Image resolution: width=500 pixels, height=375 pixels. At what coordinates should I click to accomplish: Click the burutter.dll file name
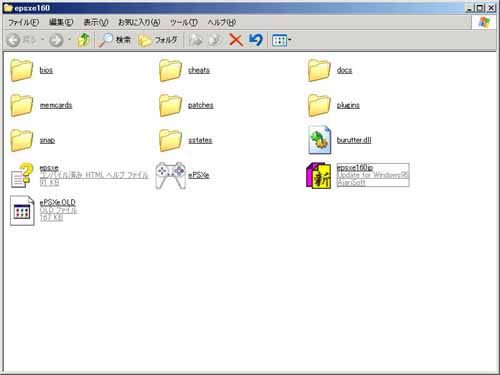click(354, 140)
